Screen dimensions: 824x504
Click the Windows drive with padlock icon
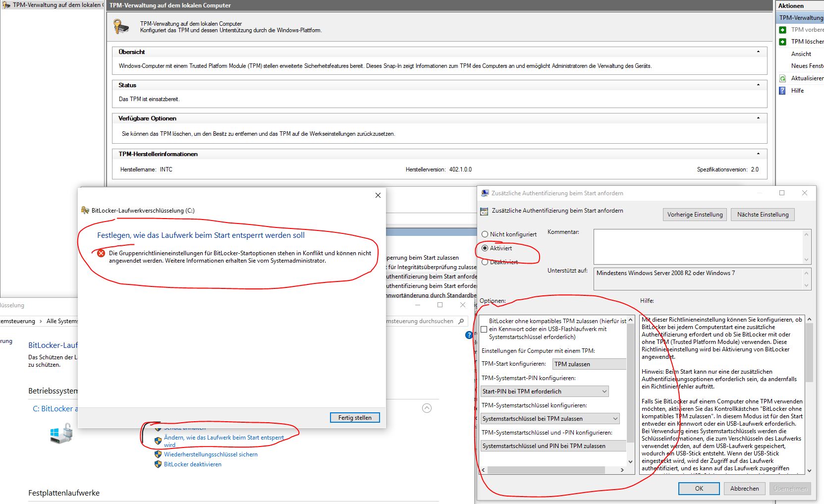61,433
